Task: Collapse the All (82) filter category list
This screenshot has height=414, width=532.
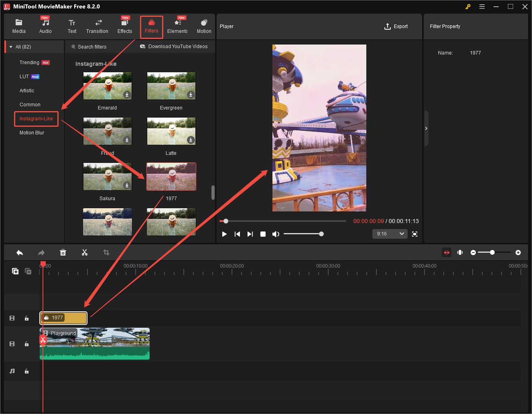Action: [x=10, y=47]
